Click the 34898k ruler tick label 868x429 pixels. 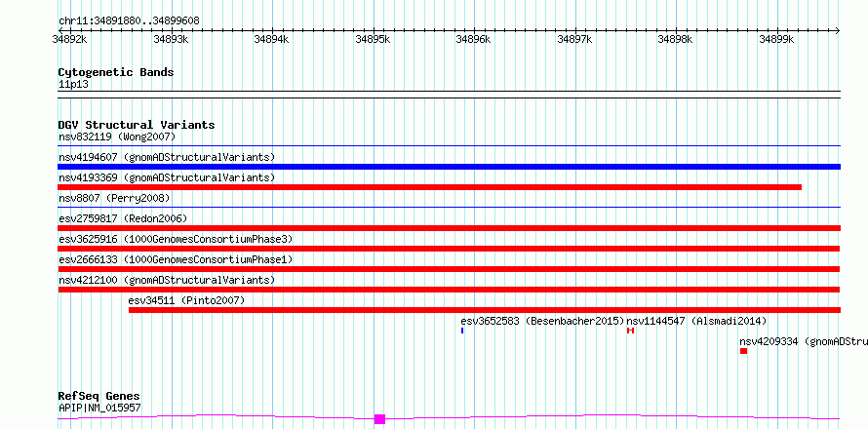[675, 39]
